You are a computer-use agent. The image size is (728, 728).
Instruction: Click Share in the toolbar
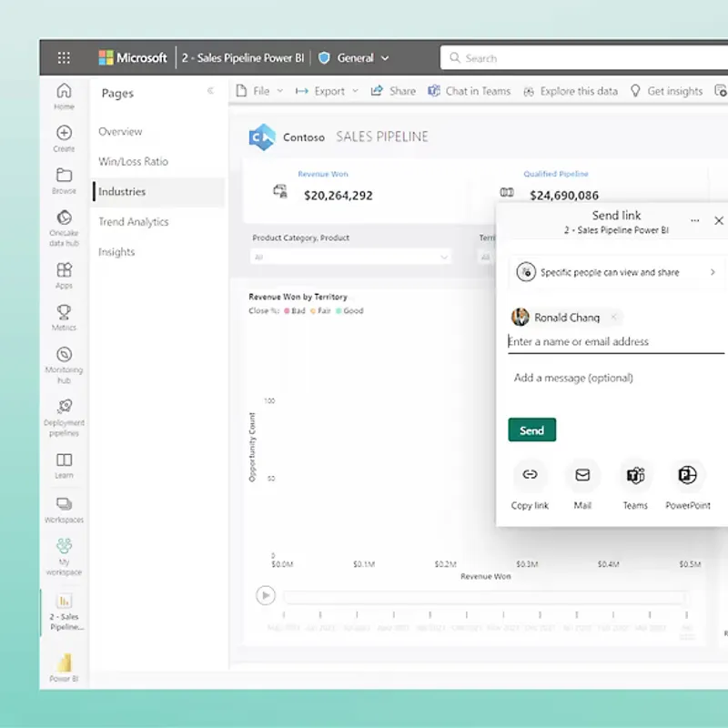click(393, 91)
